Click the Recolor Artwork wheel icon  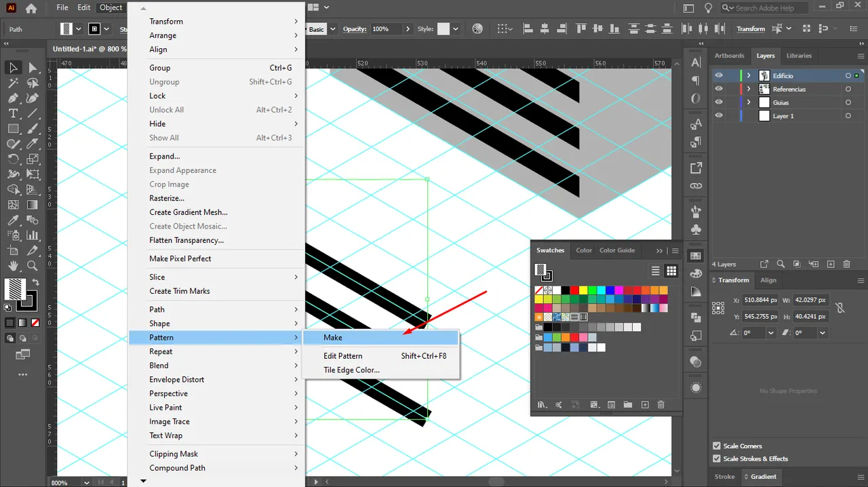[x=477, y=29]
